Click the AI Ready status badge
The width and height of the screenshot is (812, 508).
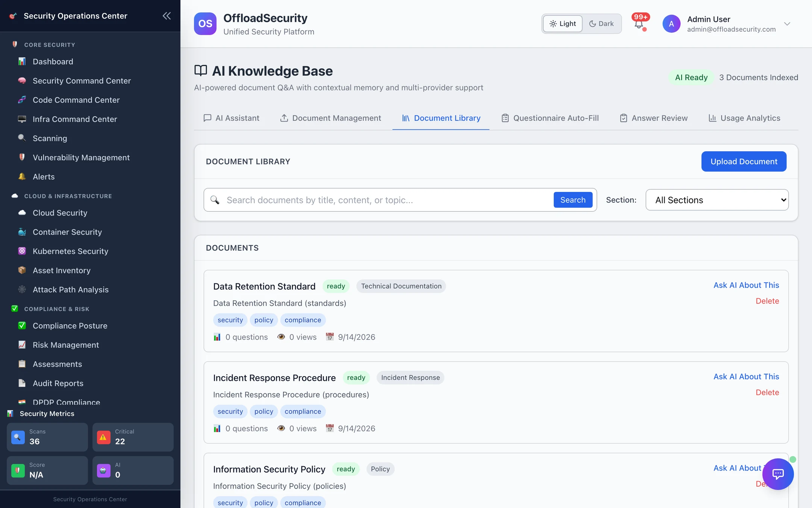(x=691, y=78)
